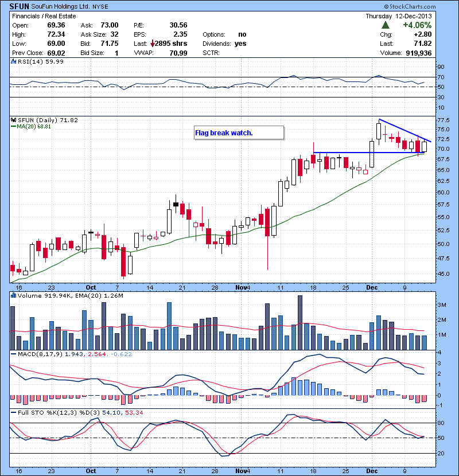Click the 90 level on the RSI axis
The image size is (459, 476).
441,67
